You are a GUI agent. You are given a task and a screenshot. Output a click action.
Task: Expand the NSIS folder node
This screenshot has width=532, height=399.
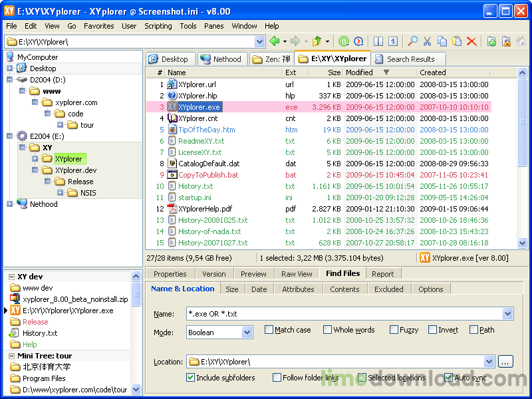point(60,193)
